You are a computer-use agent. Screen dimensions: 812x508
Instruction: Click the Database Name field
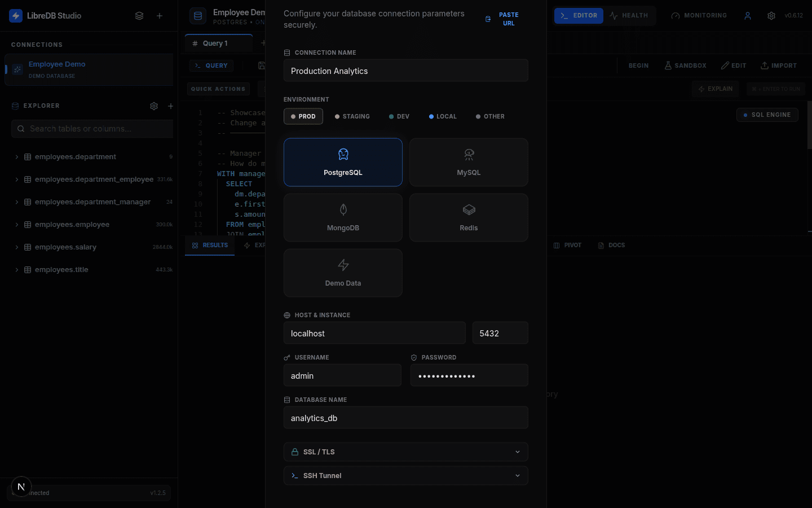coord(406,418)
